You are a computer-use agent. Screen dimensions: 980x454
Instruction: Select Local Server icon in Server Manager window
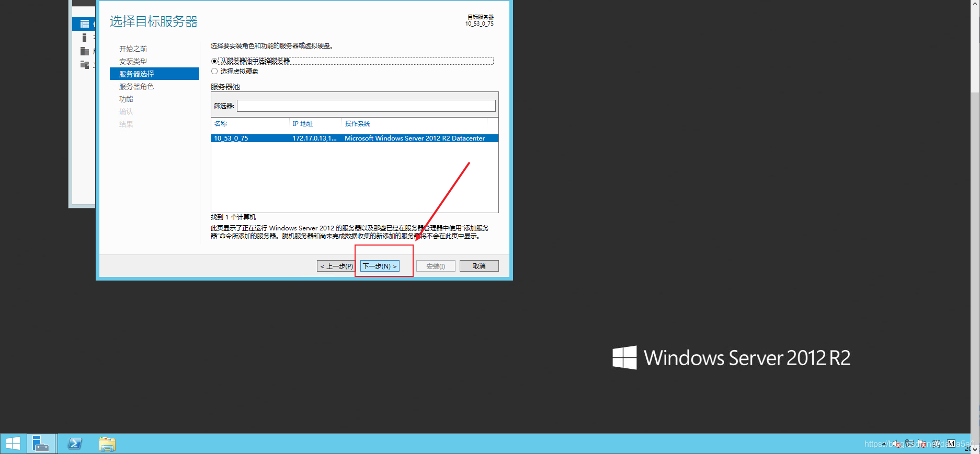pyautogui.click(x=84, y=37)
